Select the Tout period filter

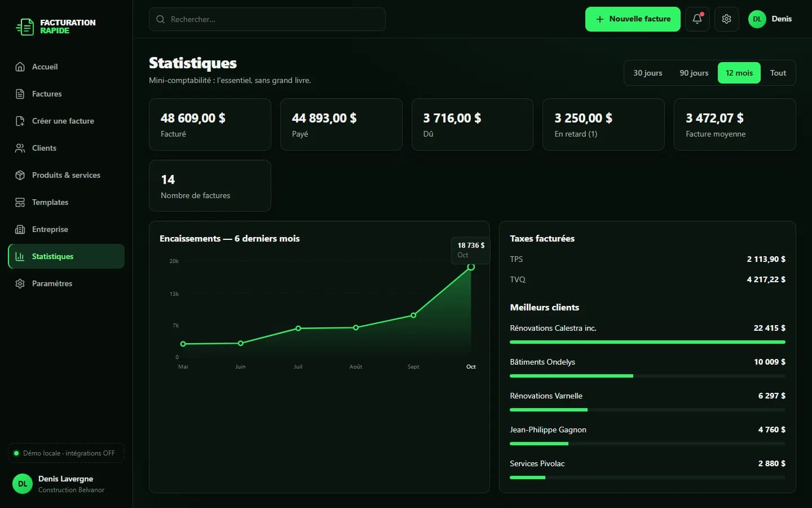(778, 73)
